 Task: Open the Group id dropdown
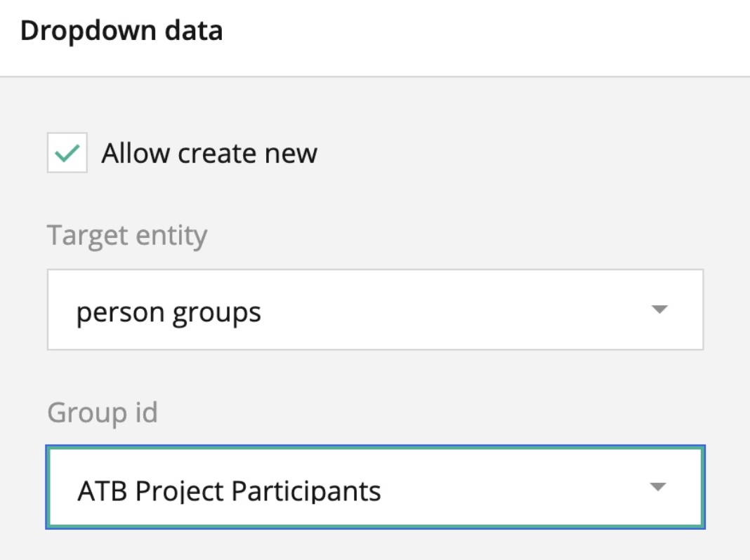pos(375,487)
